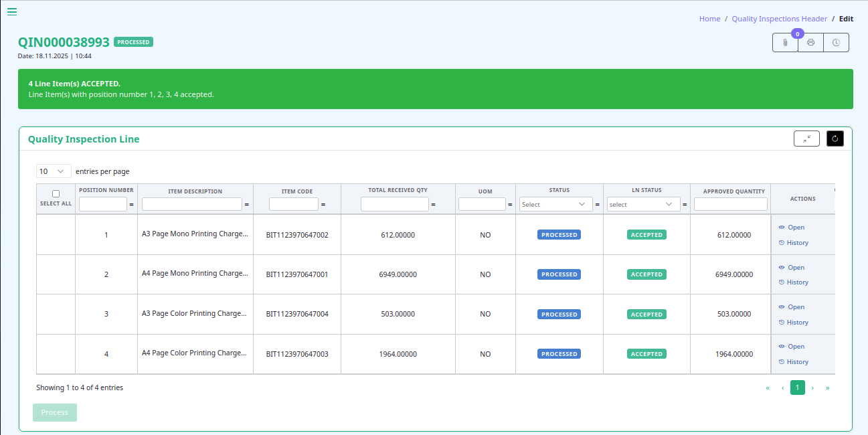Image resolution: width=868 pixels, height=435 pixels.
Task: Click the equals operator beside UOM filter
Action: (x=510, y=205)
